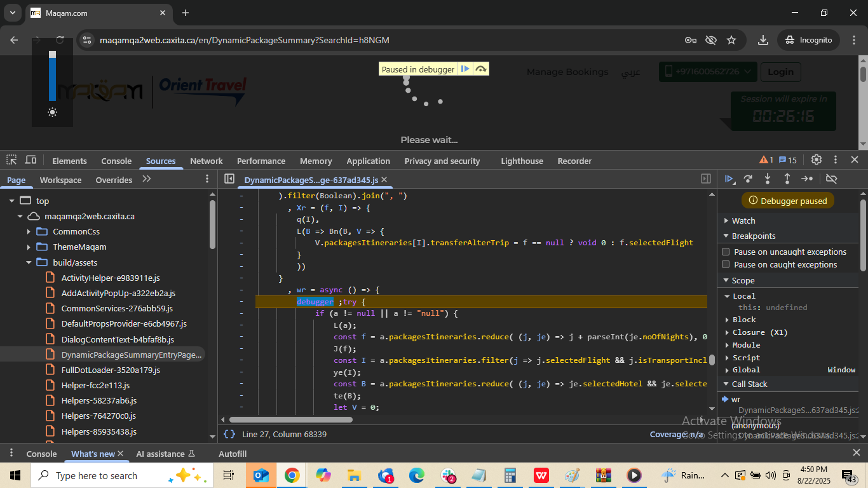Open DevTools settings gear
Image resolution: width=868 pixels, height=488 pixels.
817,160
